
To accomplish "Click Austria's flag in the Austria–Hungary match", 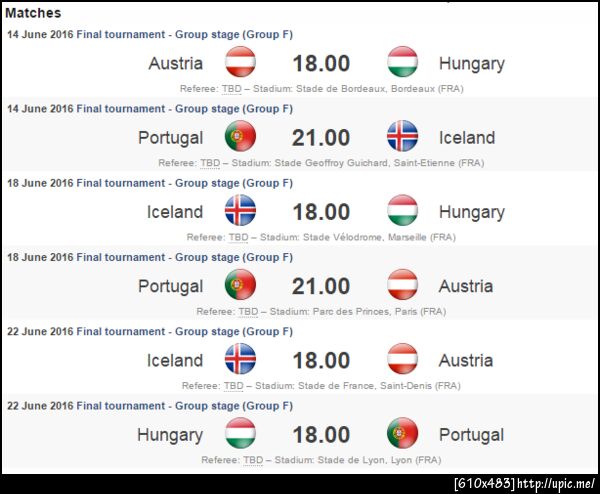I will [240, 63].
